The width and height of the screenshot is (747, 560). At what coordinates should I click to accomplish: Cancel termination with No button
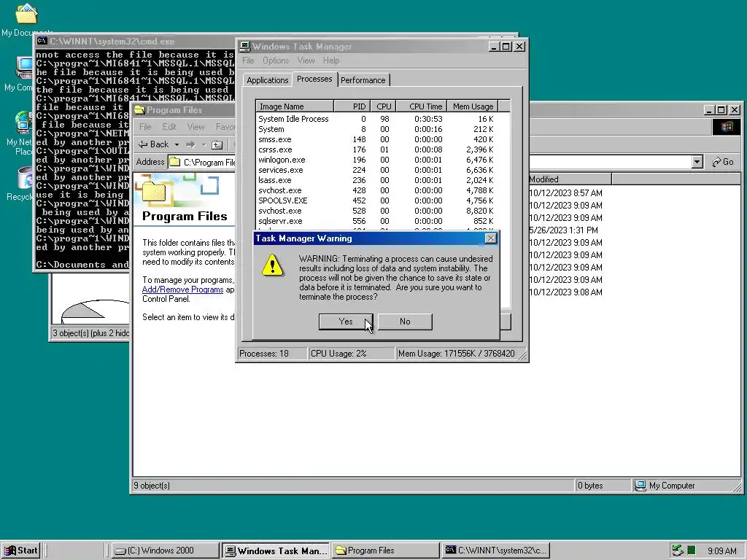click(405, 322)
